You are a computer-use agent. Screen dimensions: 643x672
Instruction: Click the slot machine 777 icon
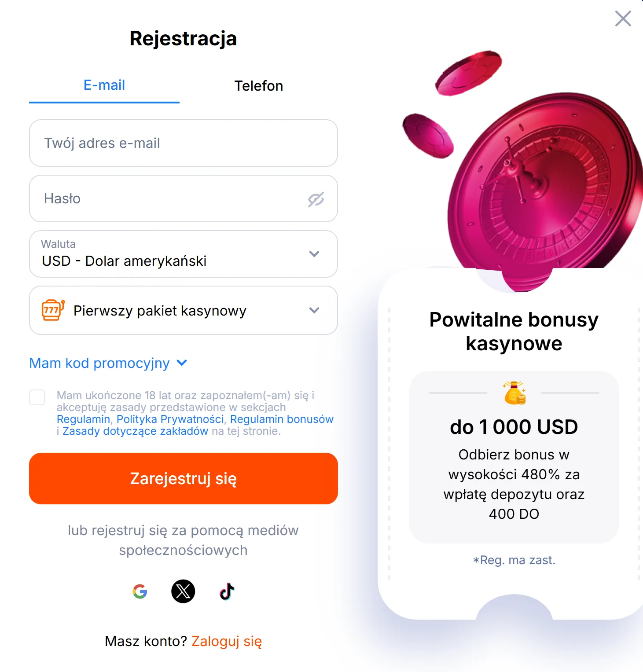[x=53, y=310]
